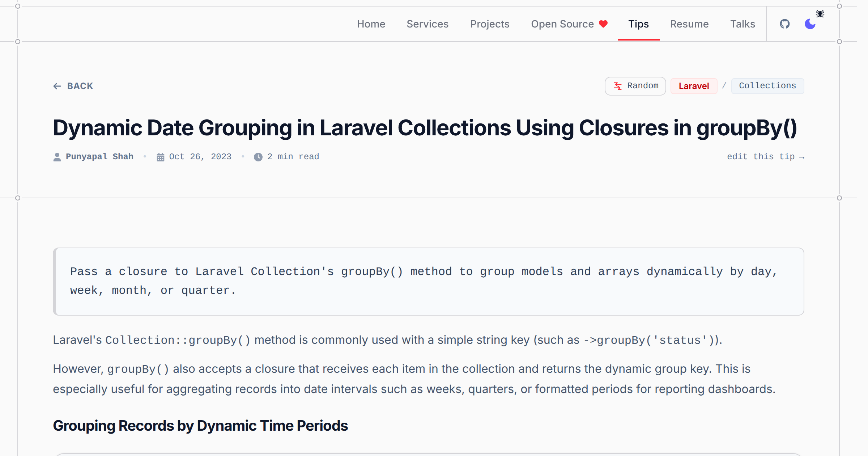Viewport: 868px width, 456px height.
Task: Click the summary callout box
Action: pos(429,281)
